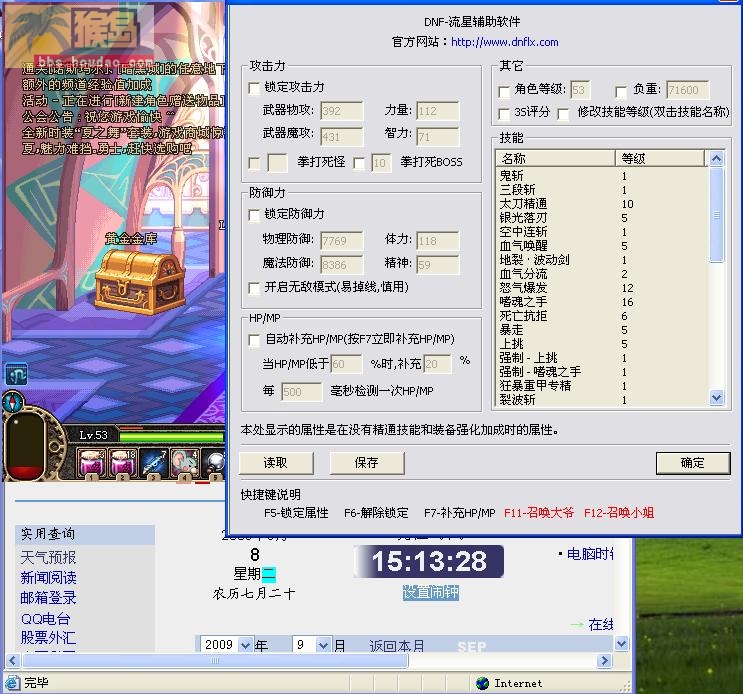Click the skill list scrollbar thumb

716,214
